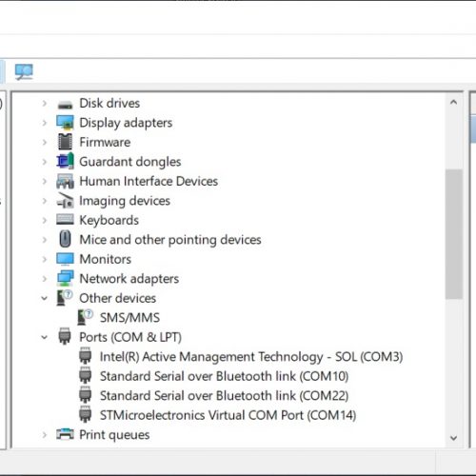The width and height of the screenshot is (476, 476).
Task: Click the scan for hardware changes toolbar icon
Action: (x=24, y=72)
